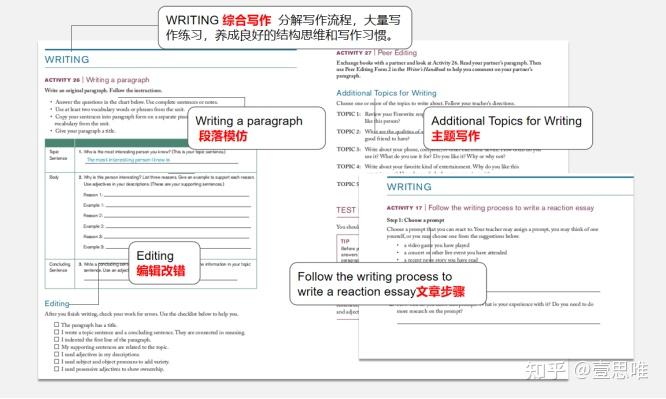Viewport: 666px width, 399px height.
Task: Click the 'TEST' section heading
Action: point(346,210)
